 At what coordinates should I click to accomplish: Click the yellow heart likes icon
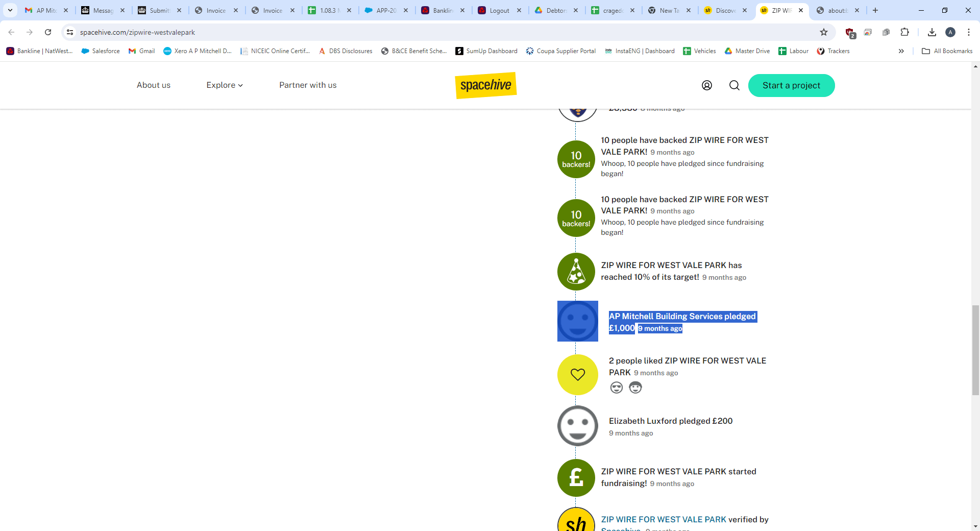coord(578,375)
